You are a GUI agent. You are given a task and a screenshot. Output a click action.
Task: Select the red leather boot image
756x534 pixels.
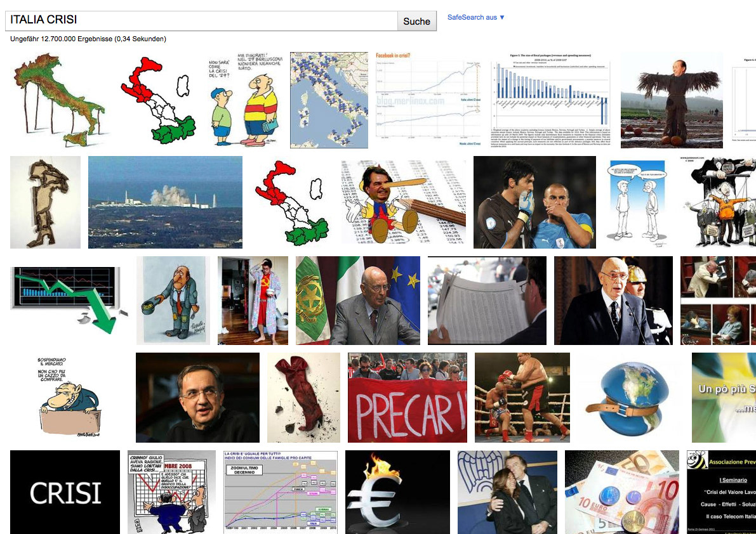pos(304,397)
